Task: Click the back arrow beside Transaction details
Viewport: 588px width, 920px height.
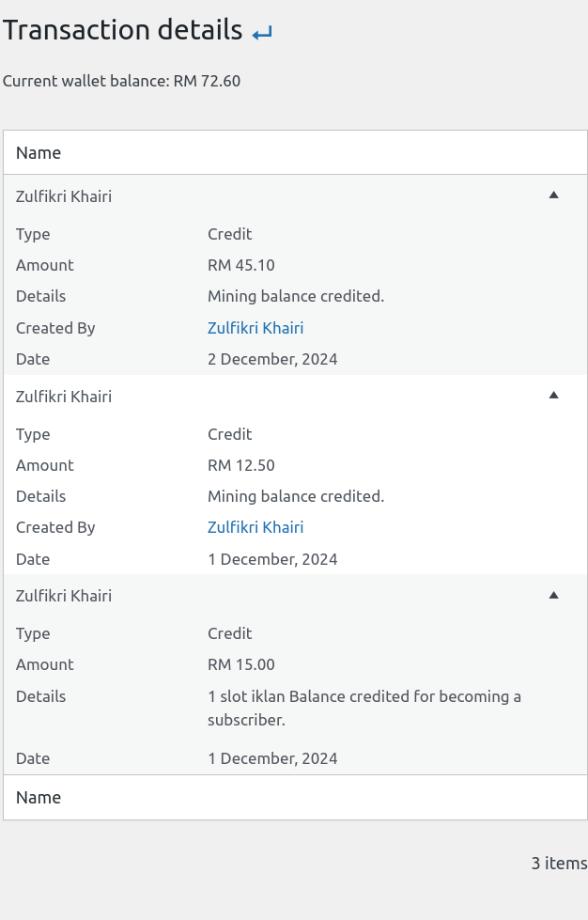Action: 262,33
